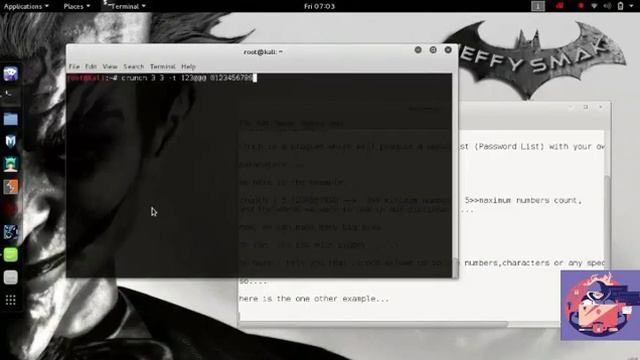Open the Places menu
Screen dimensions: 640x360
coord(77,6)
